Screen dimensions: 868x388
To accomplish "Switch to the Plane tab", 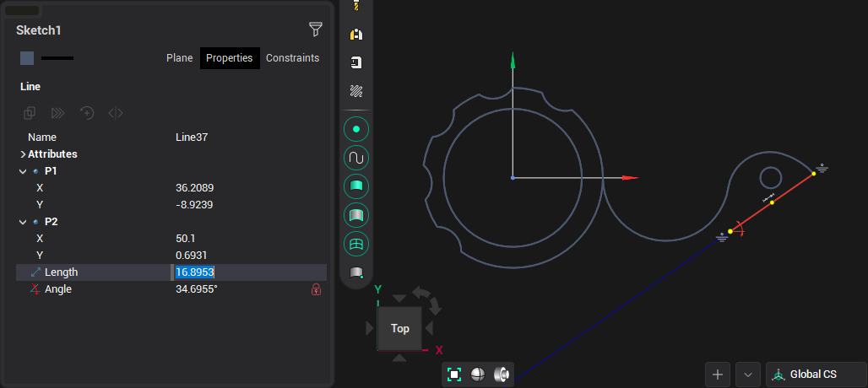I will click(179, 58).
